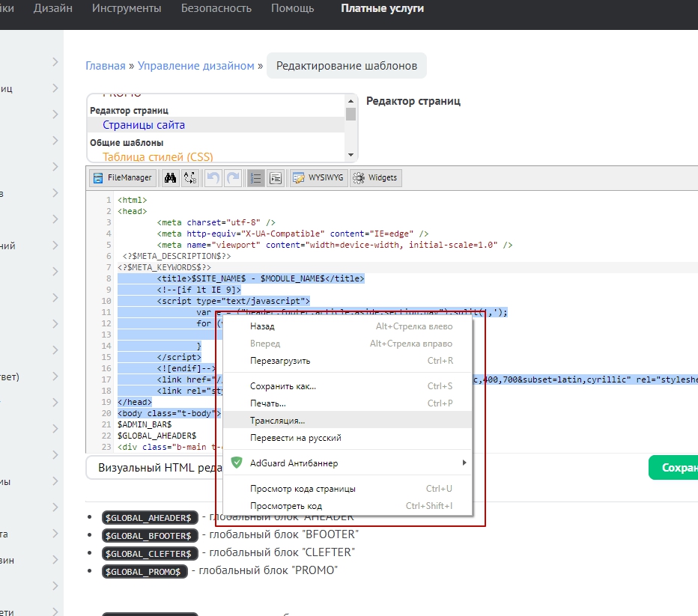The width and height of the screenshot is (698, 616).
Task: Switch to WYSIWYG editor mode
Action: (x=319, y=178)
